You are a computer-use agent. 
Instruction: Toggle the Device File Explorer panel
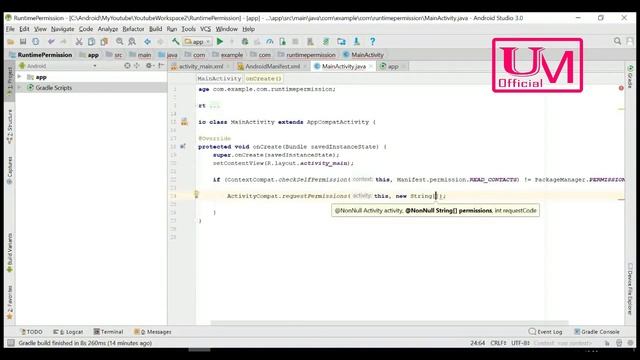point(630,289)
